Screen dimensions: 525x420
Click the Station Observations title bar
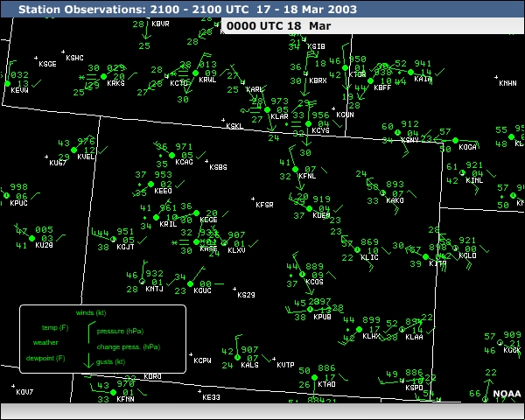[262, 9]
